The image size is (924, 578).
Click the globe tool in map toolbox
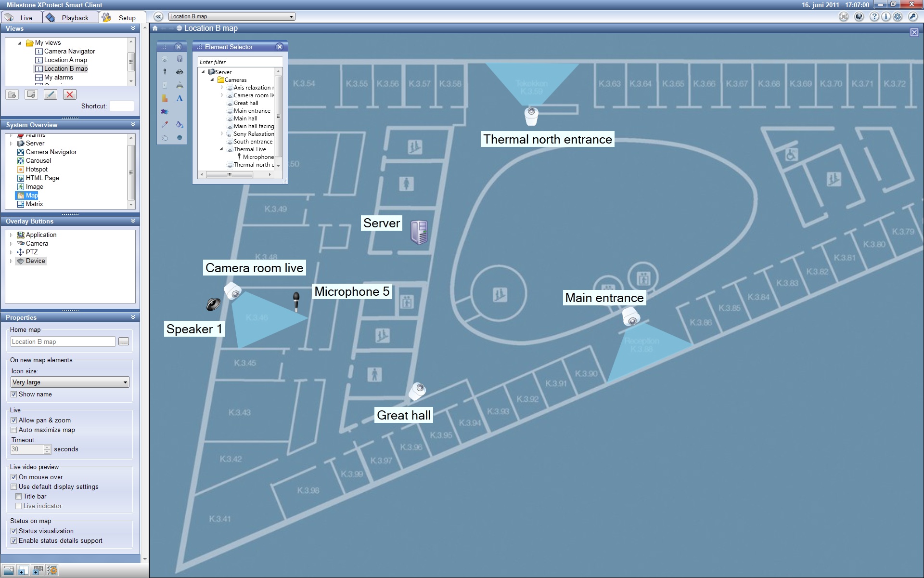pyautogui.click(x=180, y=137)
